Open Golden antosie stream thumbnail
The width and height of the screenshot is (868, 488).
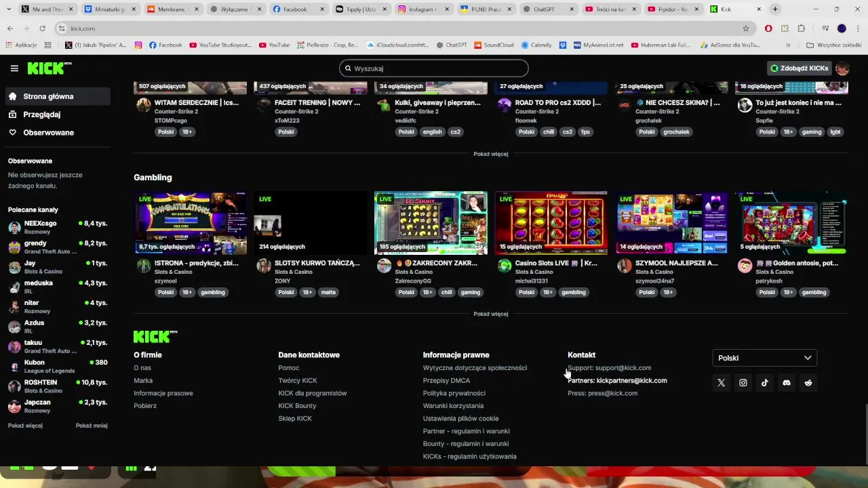(791, 222)
